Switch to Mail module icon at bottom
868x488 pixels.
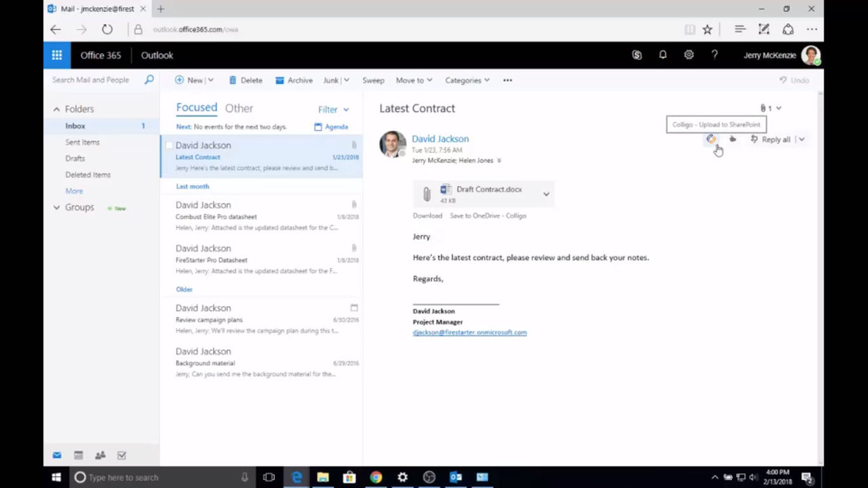pyautogui.click(x=57, y=455)
